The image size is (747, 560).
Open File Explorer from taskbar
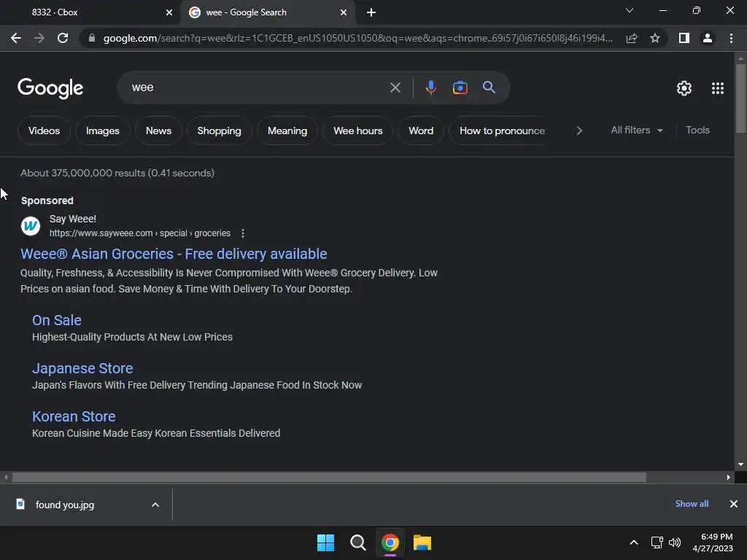click(x=422, y=542)
